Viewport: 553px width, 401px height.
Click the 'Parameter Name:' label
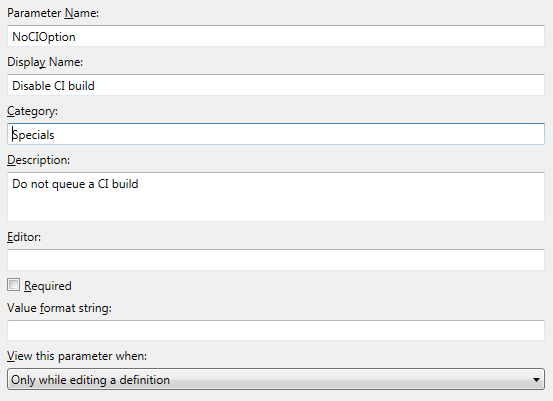53,13
